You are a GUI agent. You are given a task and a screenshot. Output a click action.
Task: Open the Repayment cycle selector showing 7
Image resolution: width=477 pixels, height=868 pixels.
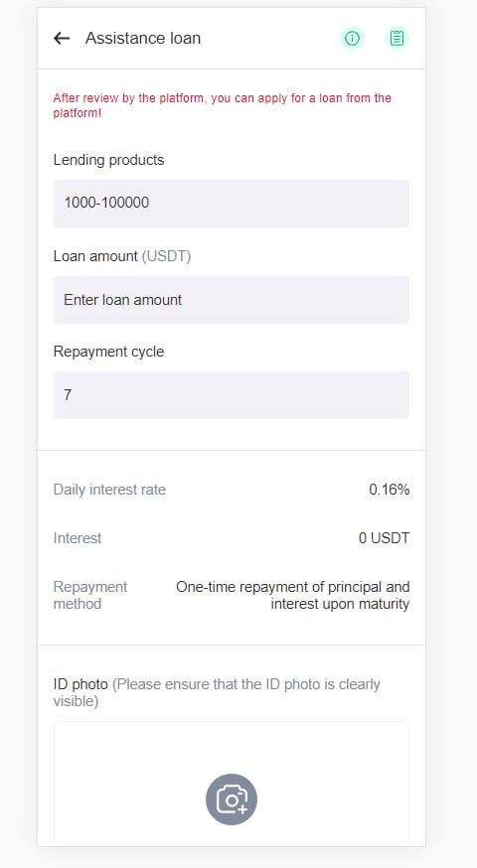pyautogui.click(x=232, y=394)
